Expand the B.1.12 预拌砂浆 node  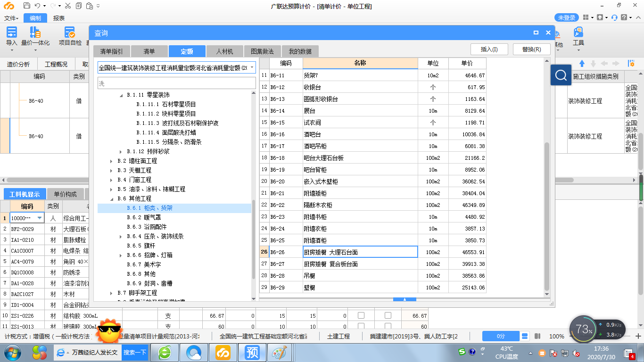121,151
